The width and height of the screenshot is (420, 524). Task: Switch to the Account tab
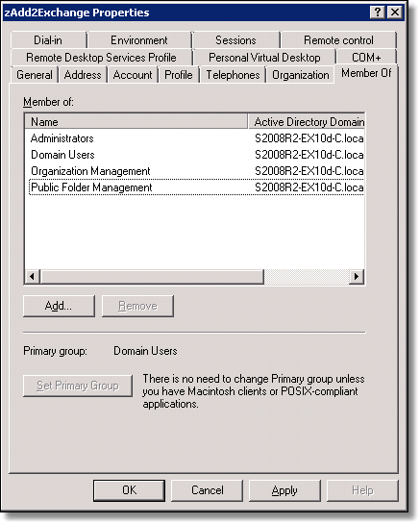point(133,75)
